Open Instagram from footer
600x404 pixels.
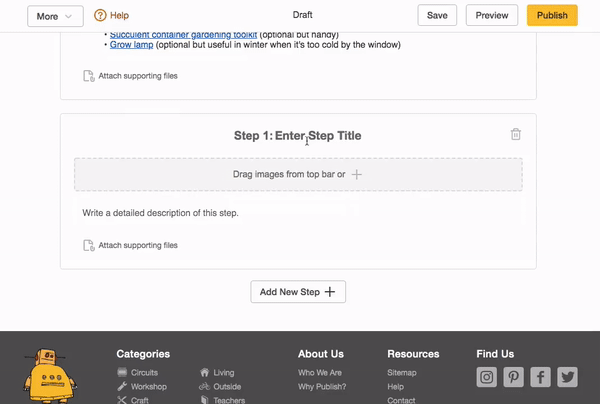click(x=487, y=377)
